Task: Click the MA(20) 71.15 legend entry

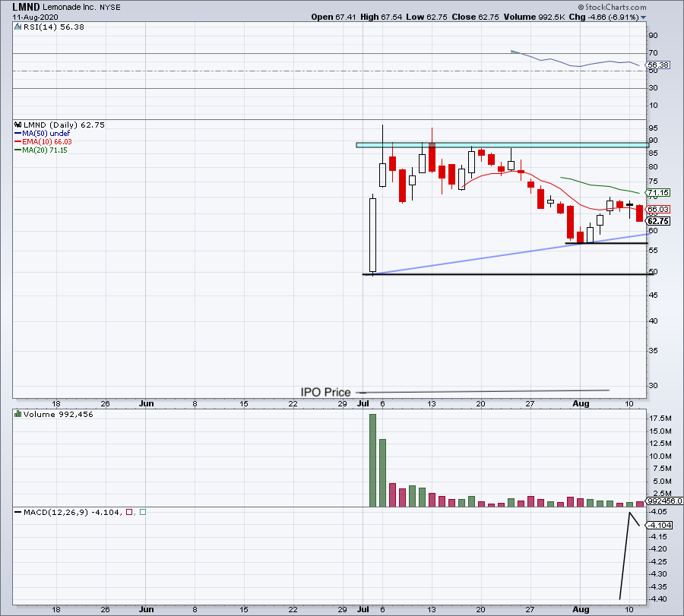Action: (45, 150)
